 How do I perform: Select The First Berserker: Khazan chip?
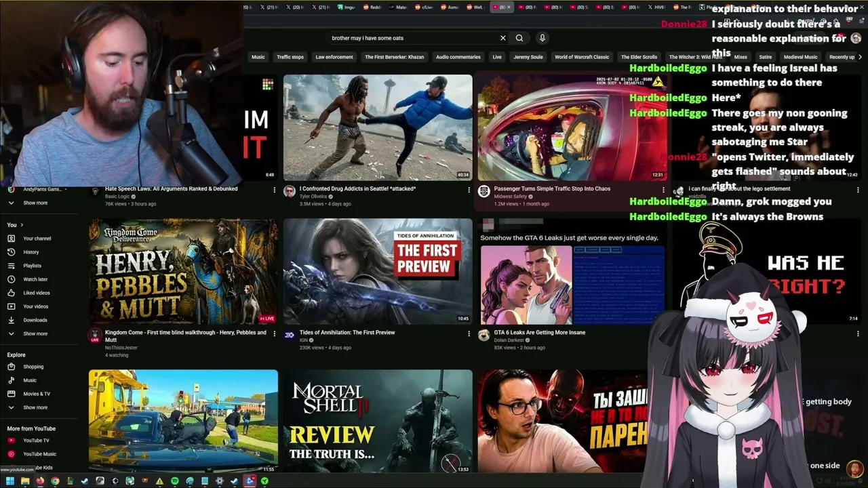(395, 57)
